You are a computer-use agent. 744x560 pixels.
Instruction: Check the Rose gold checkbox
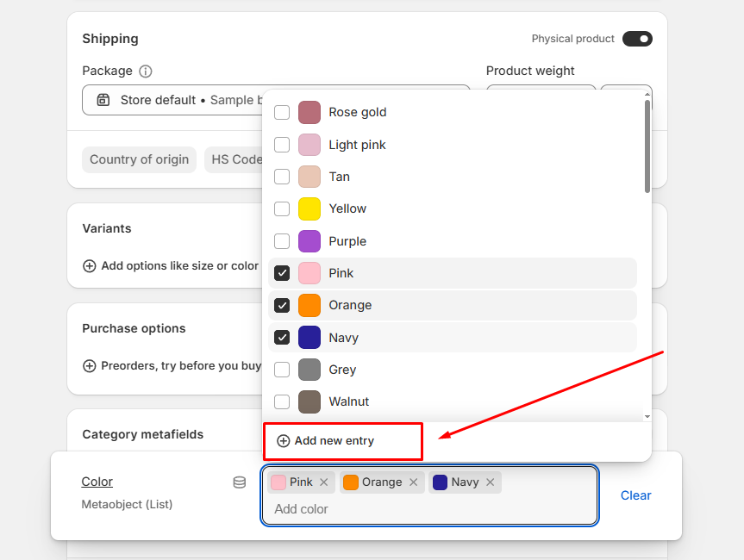(282, 113)
